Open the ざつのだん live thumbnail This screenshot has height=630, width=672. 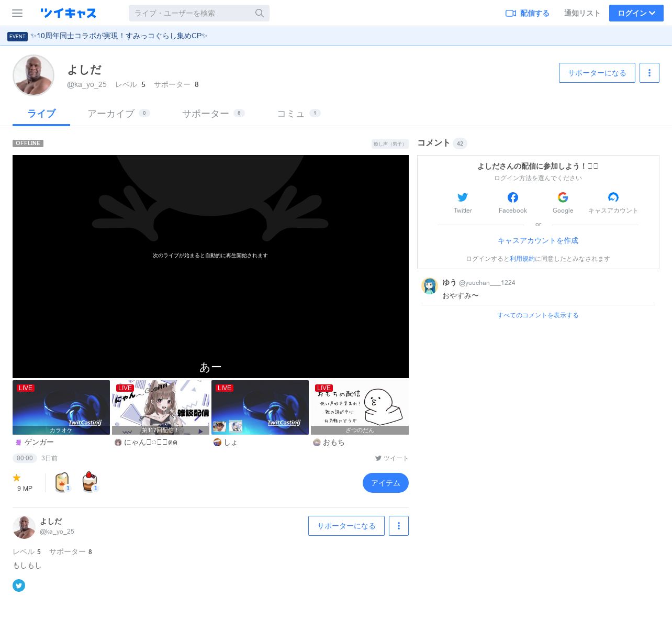pos(360,407)
